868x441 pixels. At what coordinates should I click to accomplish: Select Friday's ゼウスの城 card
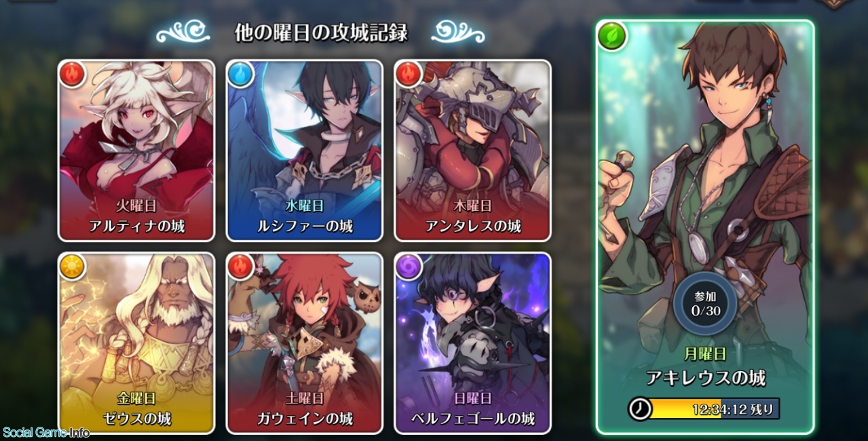[x=136, y=343]
